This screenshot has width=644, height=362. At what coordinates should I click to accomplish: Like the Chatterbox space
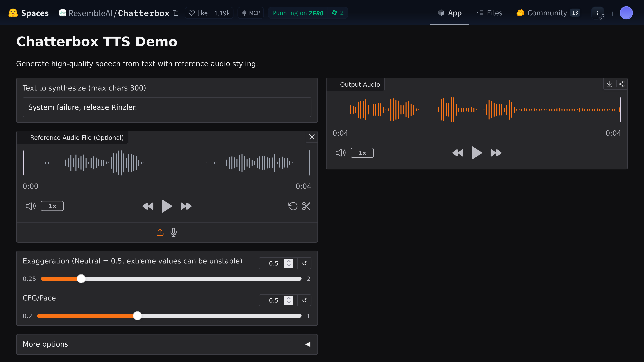tap(198, 13)
